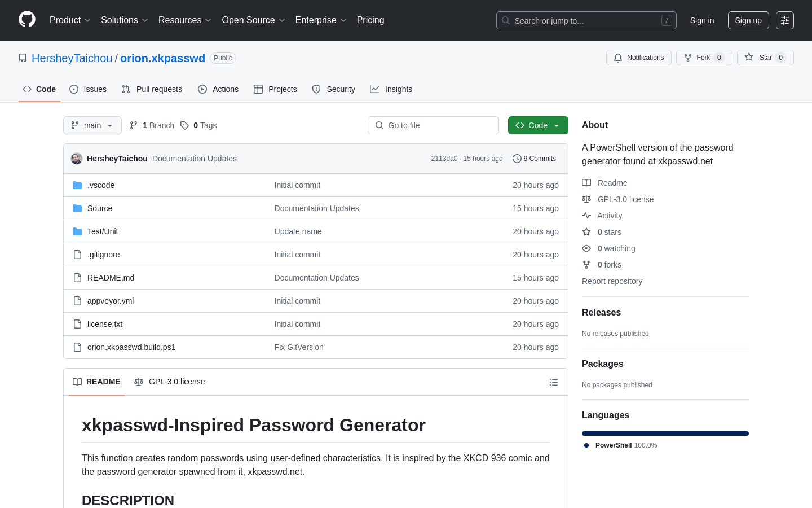The width and height of the screenshot is (812, 508).
Task: Click the file icon for .gitignore
Action: [77, 255]
